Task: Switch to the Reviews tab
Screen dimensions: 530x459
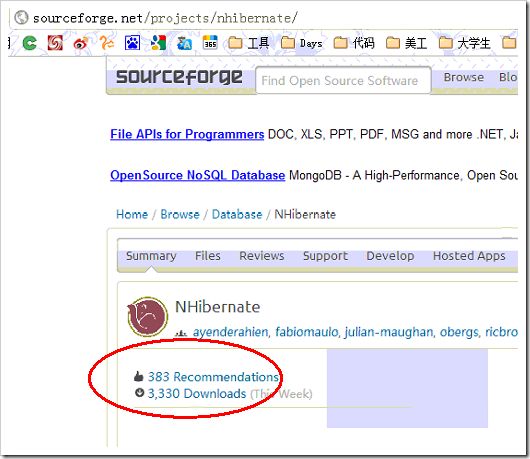Action: [262, 256]
